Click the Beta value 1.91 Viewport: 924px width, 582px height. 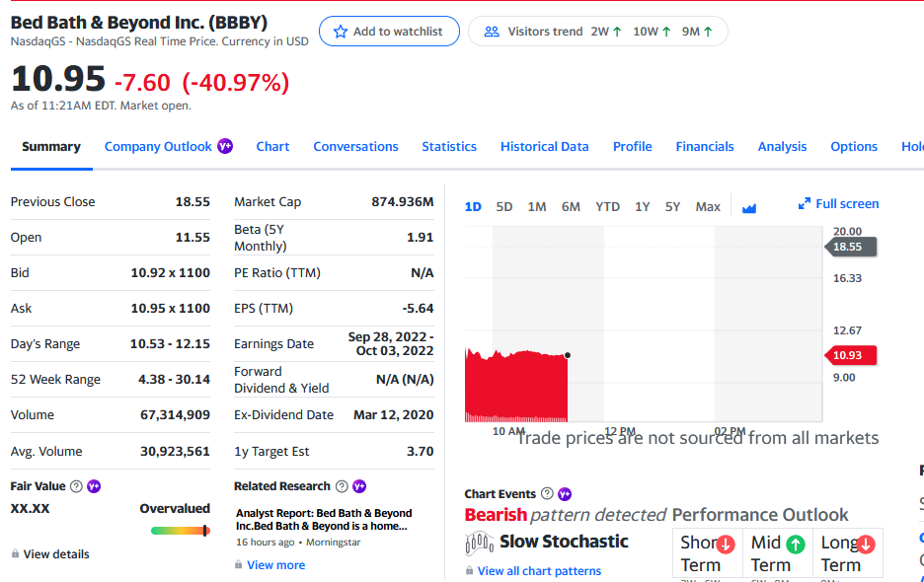click(x=421, y=238)
